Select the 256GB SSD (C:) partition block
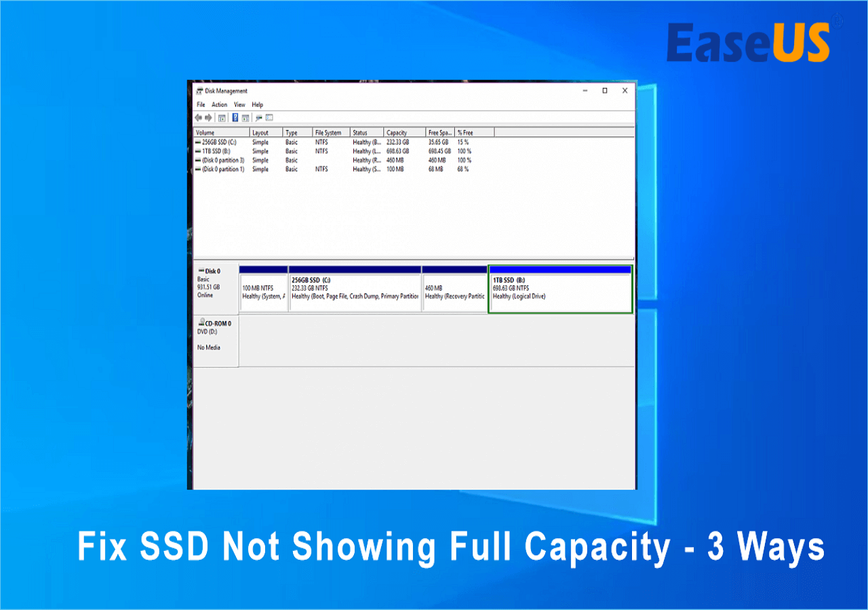 click(x=355, y=289)
